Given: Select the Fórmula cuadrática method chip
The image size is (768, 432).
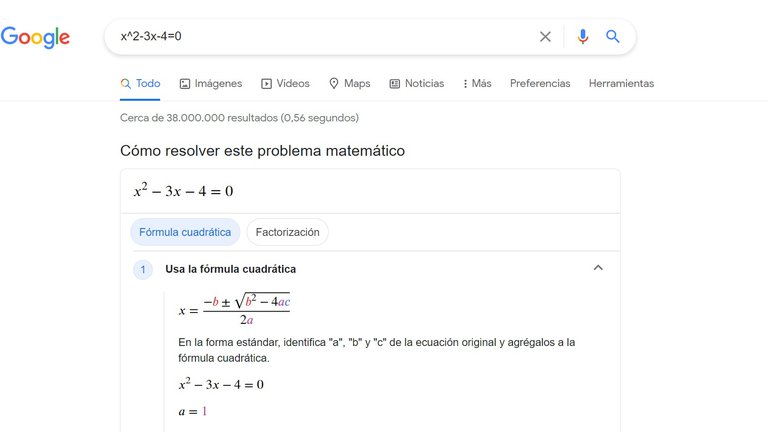Looking at the screenshot, I should coord(185,232).
